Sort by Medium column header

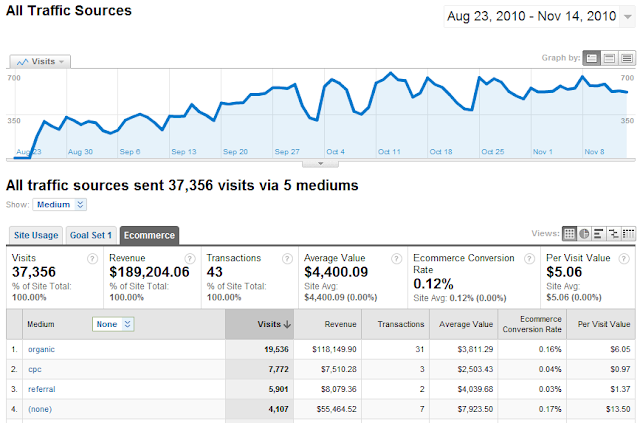pyautogui.click(x=41, y=324)
